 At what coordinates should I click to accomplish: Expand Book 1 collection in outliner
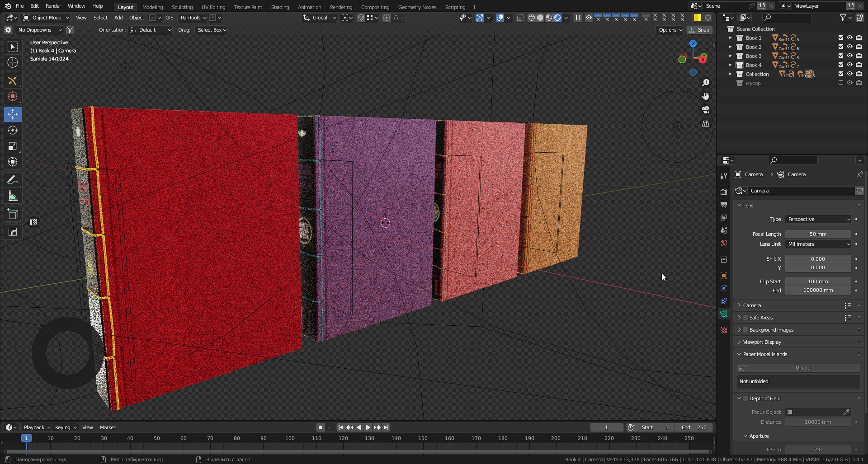click(x=730, y=38)
